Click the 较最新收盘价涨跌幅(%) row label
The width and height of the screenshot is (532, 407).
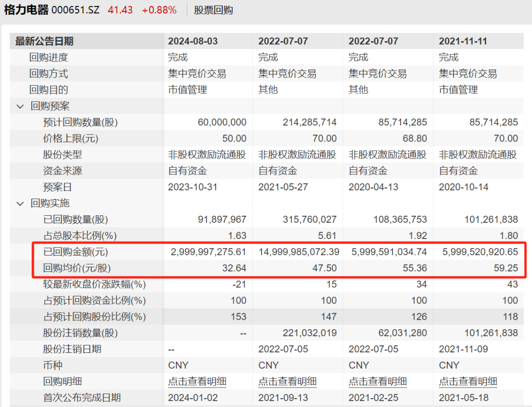(x=94, y=284)
